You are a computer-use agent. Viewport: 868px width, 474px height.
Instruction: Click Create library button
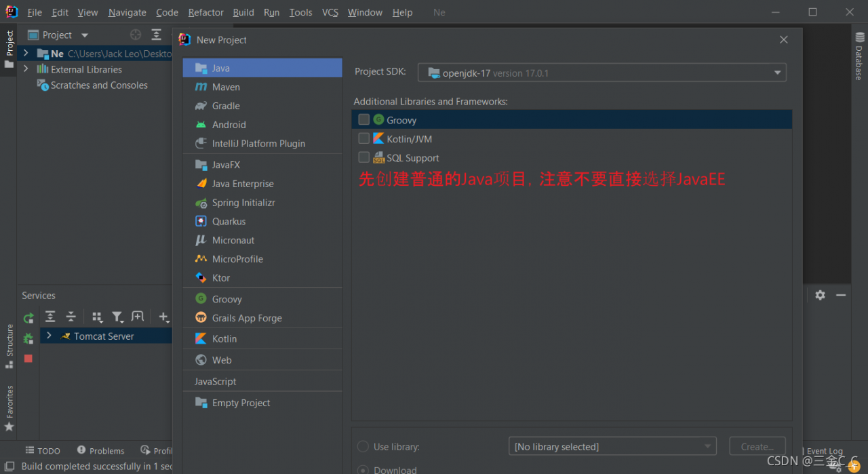click(757, 446)
